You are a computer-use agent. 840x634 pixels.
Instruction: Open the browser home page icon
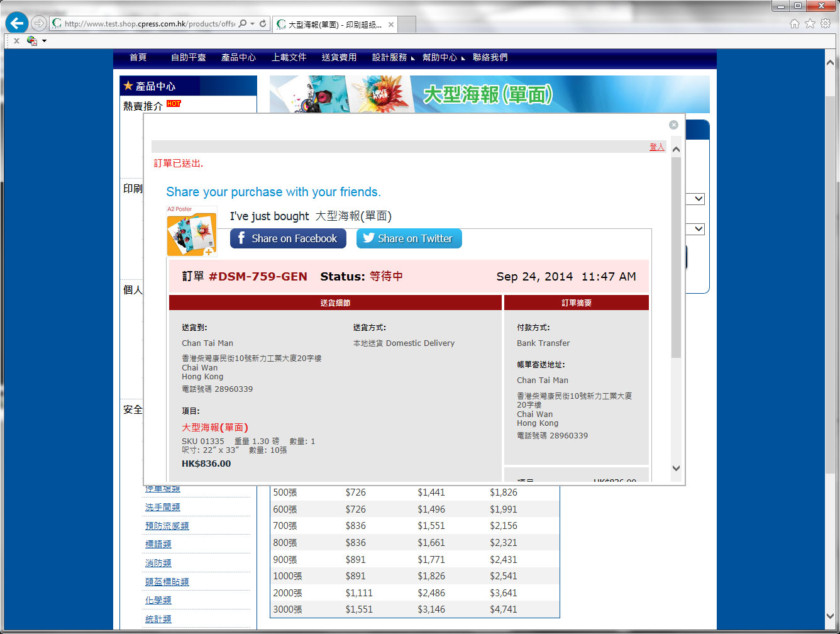point(795,23)
